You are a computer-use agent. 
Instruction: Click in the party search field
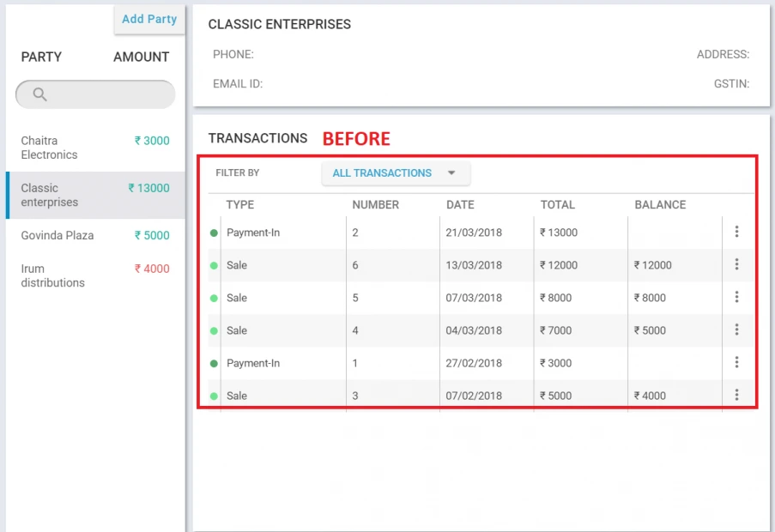tap(95, 94)
